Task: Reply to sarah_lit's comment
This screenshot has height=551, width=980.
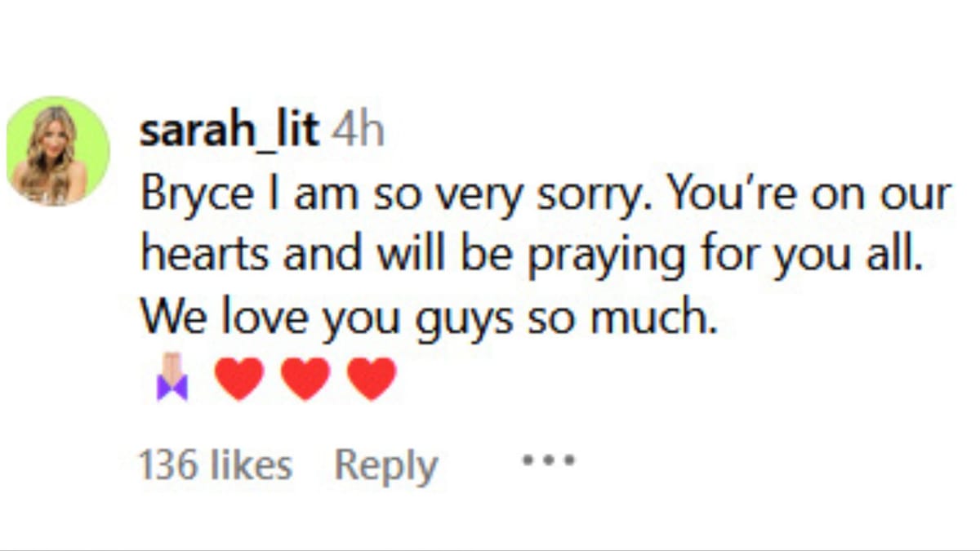Action: point(386,465)
